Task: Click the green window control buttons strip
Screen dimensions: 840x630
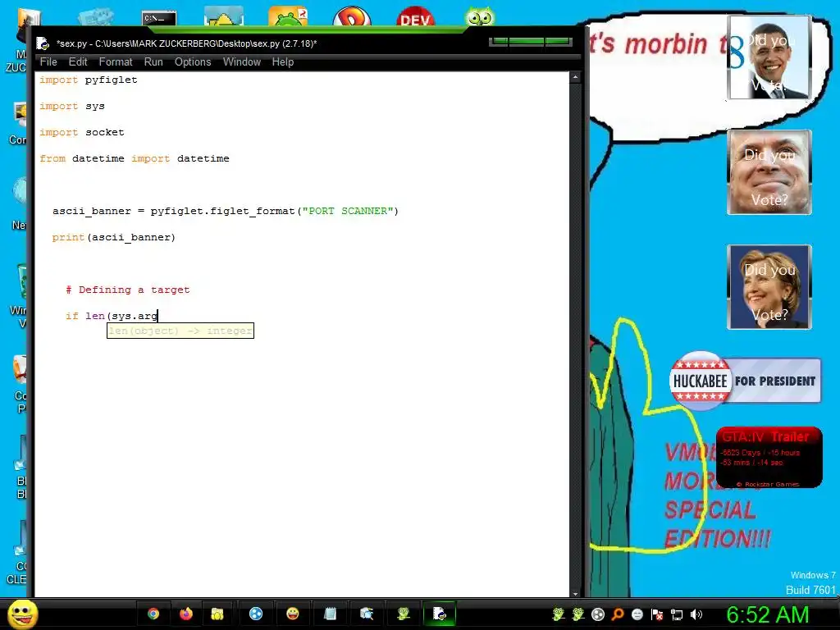Action: (531, 41)
